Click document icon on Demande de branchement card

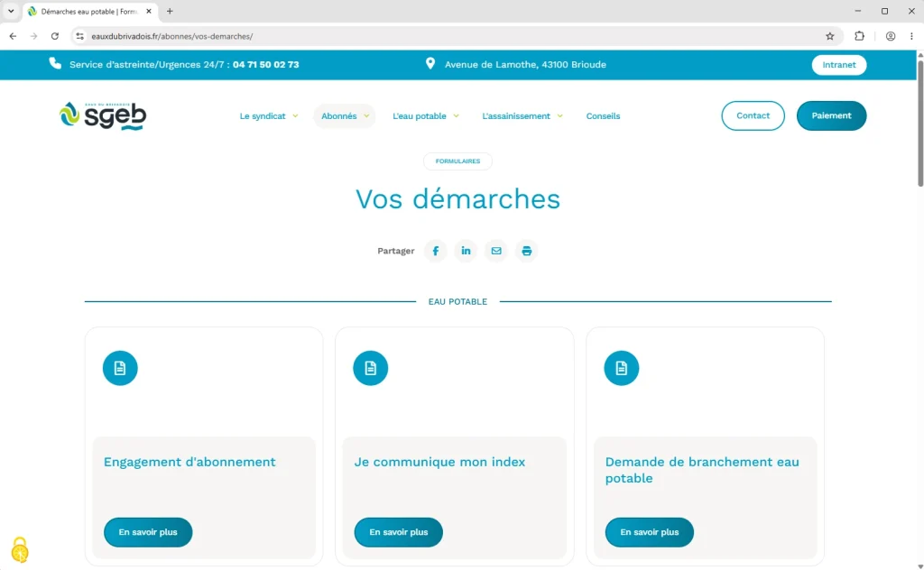click(x=621, y=368)
